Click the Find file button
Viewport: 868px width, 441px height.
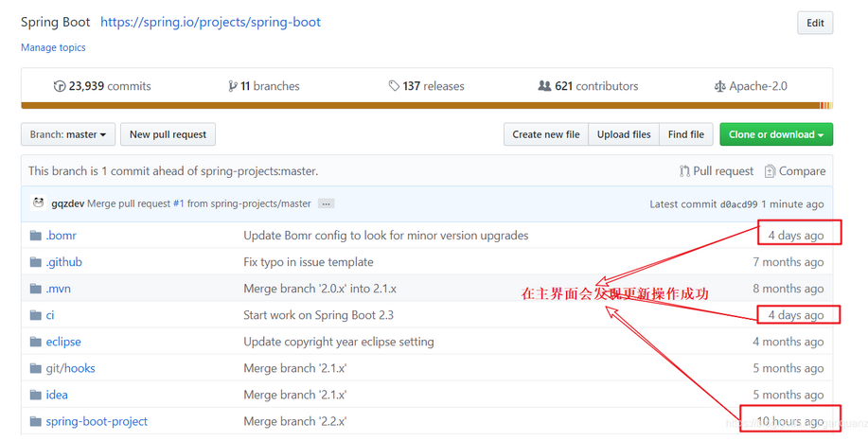pyautogui.click(x=686, y=134)
